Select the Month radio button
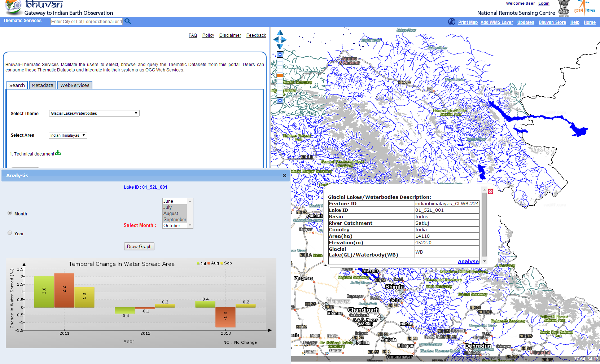 coord(10,213)
